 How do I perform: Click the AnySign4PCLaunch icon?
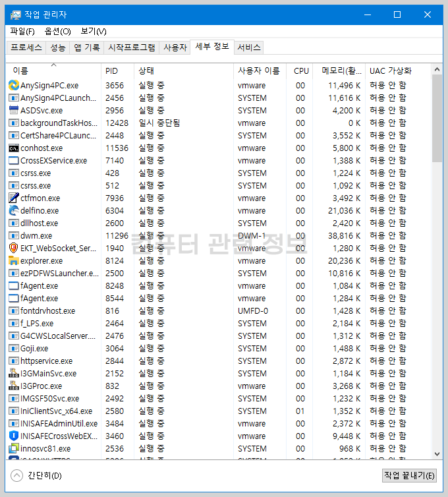pyautogui.click(x=14, y=98)
